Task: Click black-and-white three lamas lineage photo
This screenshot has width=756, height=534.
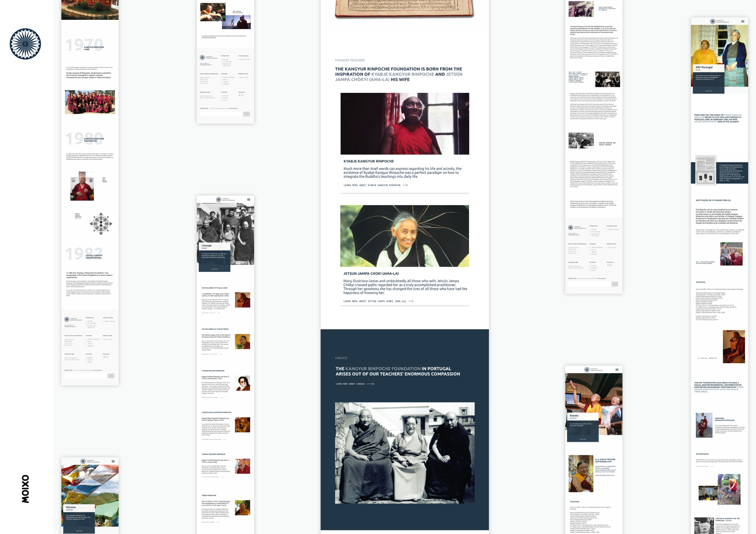Action: [405, 453]
